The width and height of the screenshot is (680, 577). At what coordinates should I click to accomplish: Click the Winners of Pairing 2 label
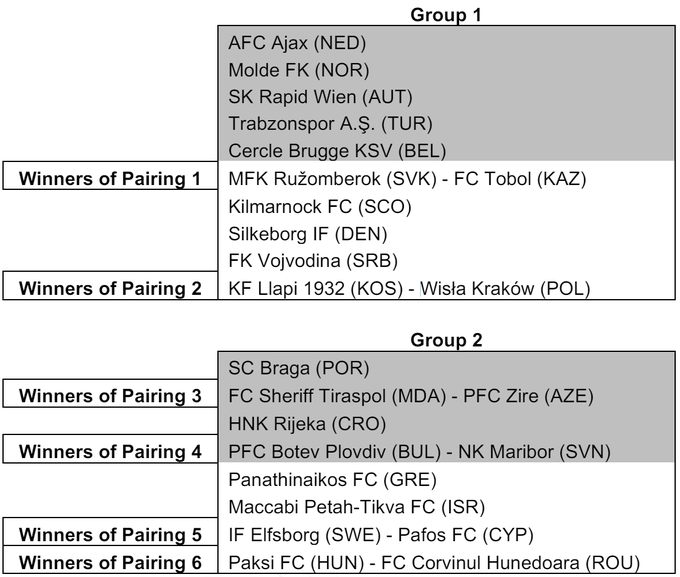coord(110,289)
